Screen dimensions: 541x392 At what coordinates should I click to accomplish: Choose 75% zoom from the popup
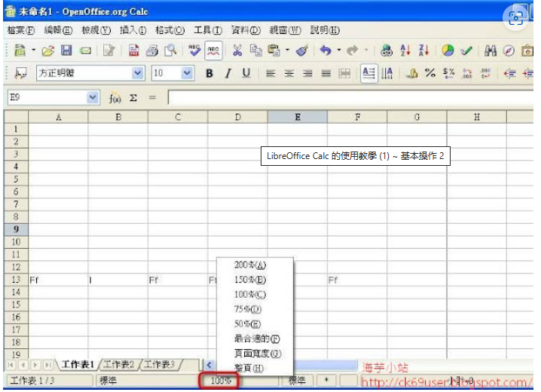pyautogui.click(x=248, y=309)
